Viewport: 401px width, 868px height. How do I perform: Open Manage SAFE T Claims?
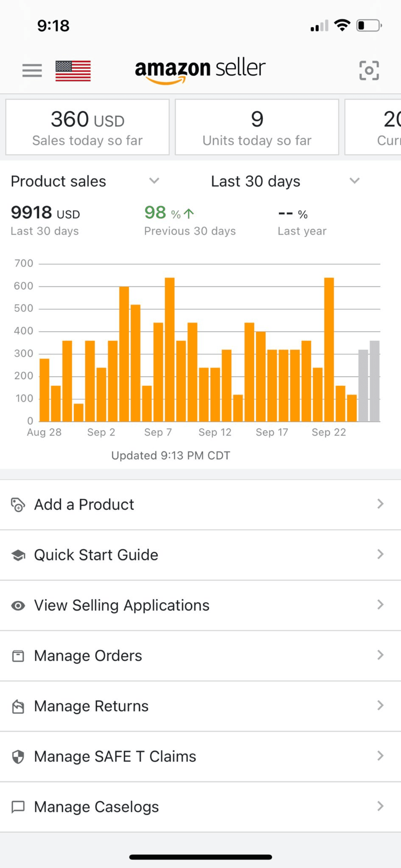click(115, 757)
